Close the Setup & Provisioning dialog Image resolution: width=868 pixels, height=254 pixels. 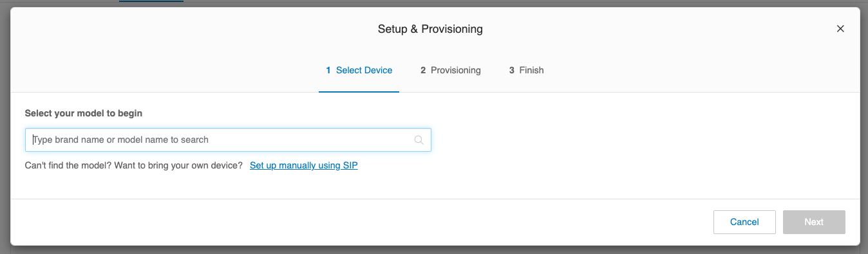[x=840, y=29]
